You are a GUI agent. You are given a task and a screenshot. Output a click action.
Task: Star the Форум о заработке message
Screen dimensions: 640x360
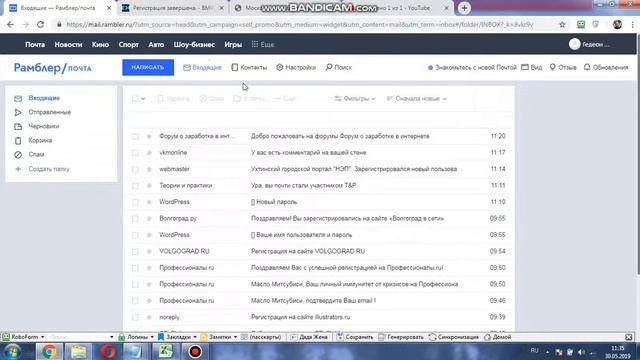(149, 136)
